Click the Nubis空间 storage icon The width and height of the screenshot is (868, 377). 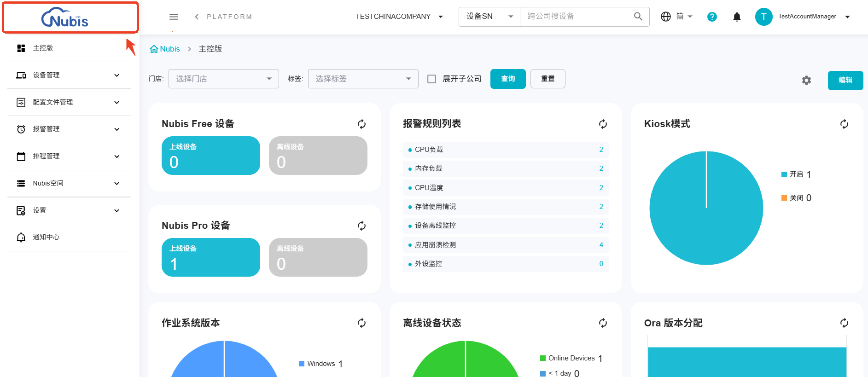tap(21, 183)
